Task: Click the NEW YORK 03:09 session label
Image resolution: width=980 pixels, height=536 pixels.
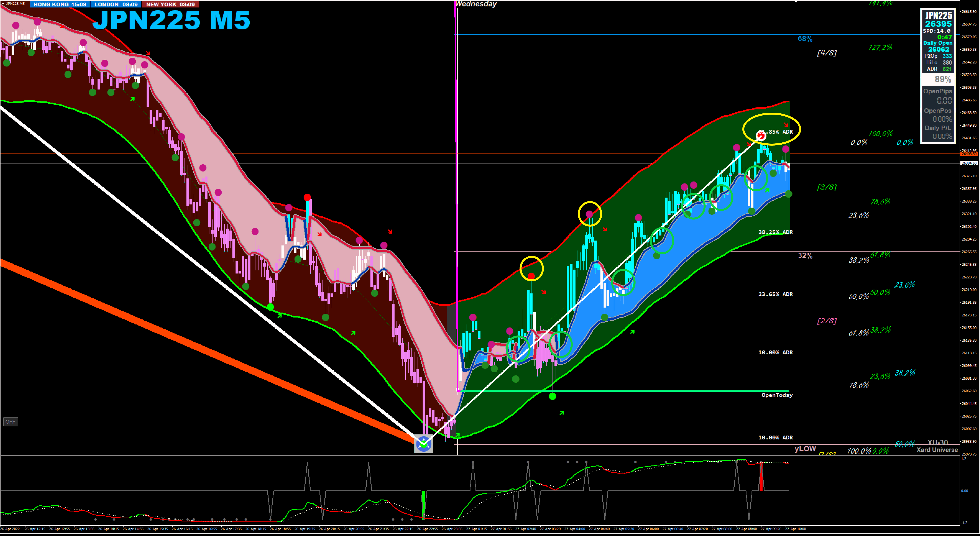Action: tap(170, 5)
